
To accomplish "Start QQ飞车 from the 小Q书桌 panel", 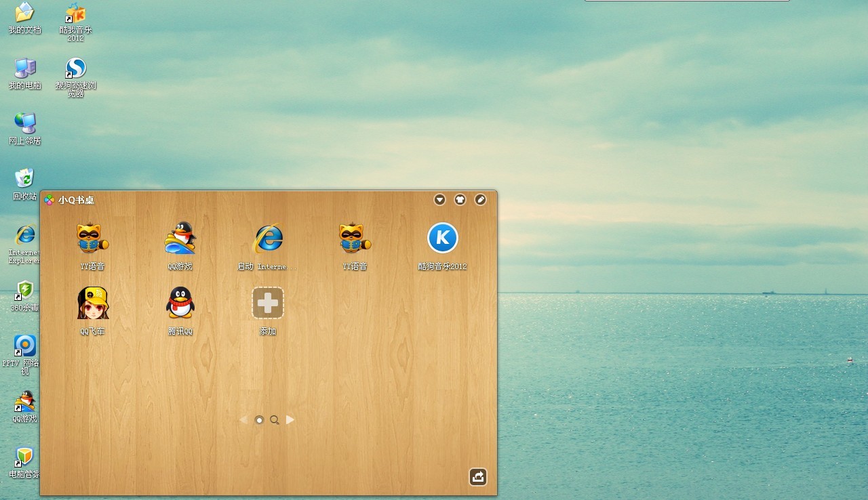I will tap(93, 303).
